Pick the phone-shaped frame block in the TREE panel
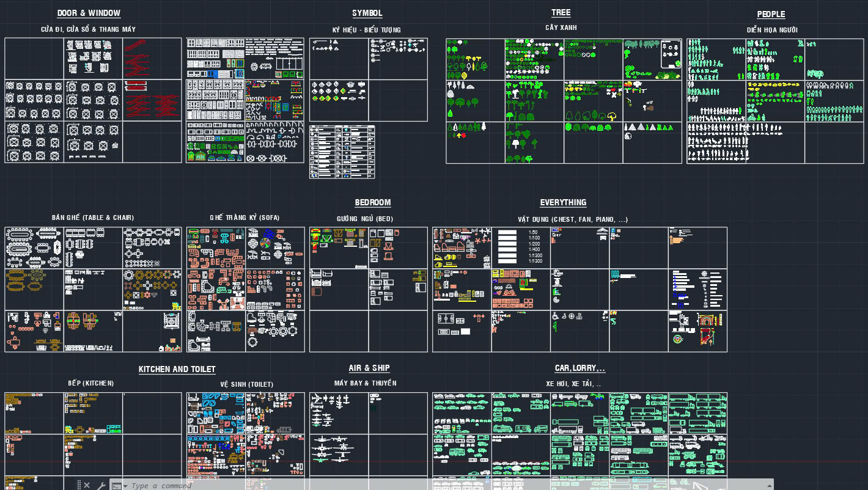Screen dimensions: 868x490 click(671, 54)
